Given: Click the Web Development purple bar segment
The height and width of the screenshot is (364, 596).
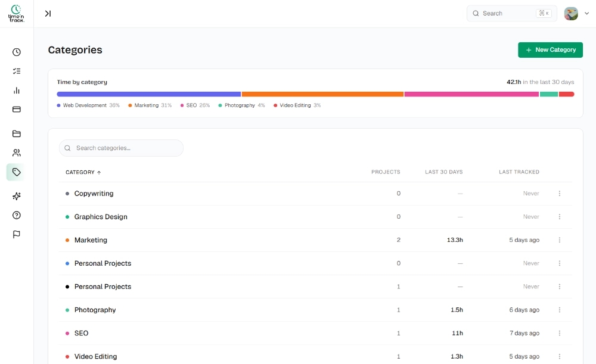Looking at the screenshot, I should click(148, 94).
